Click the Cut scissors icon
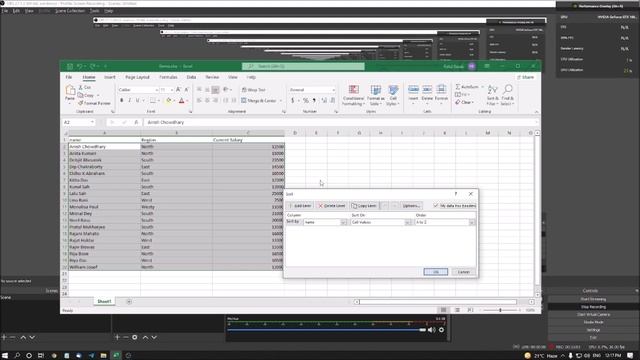 pos(81,87)
